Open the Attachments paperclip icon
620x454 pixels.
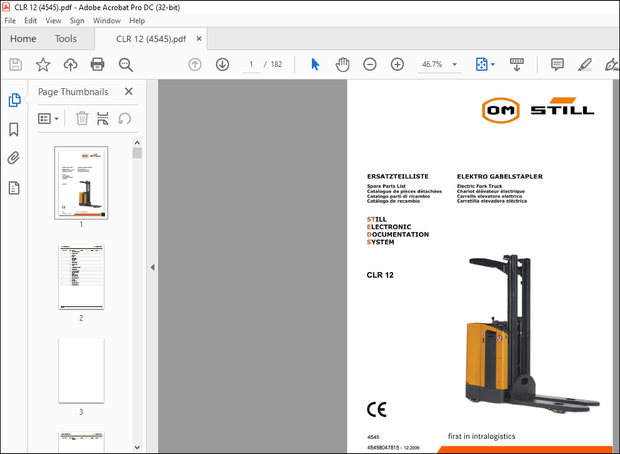14,158
